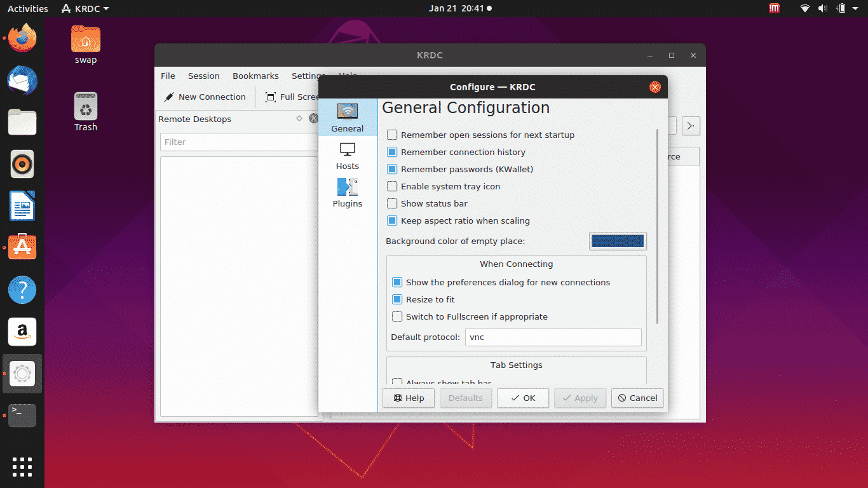This screenshot has height=488, width=868.
Task: Click the Filter field in Remote Desktops
Action: pyautogui.click(x=238, y=142)
